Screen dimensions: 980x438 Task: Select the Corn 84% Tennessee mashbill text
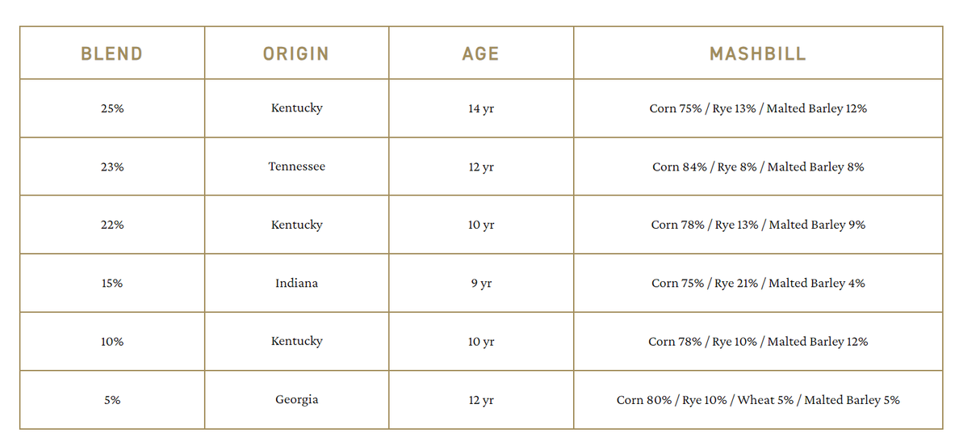click(x=758, y=166)
